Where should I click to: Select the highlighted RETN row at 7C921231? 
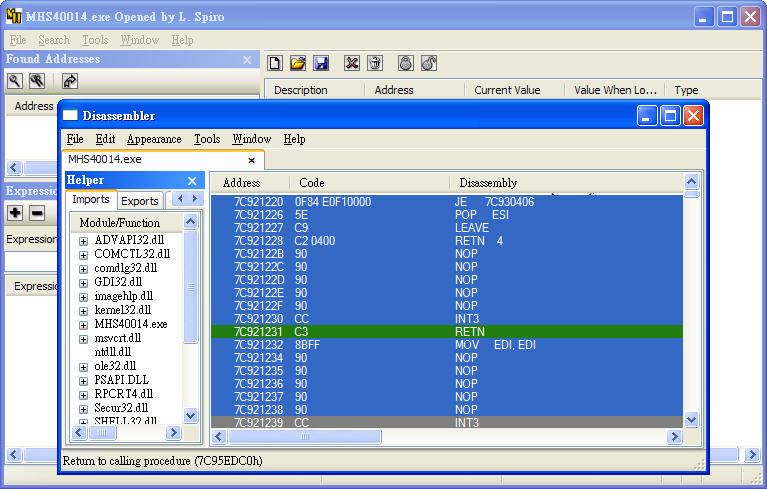point(447,332)
